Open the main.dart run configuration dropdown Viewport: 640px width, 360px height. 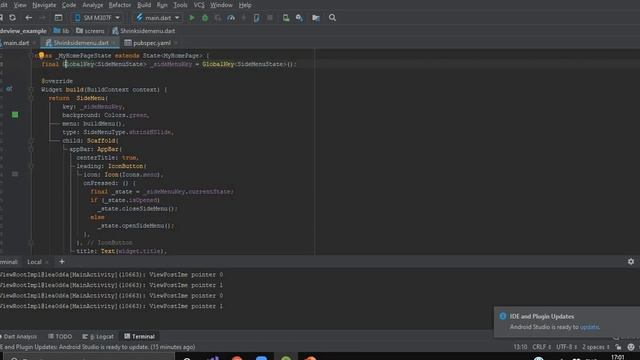tap(158, 18)
